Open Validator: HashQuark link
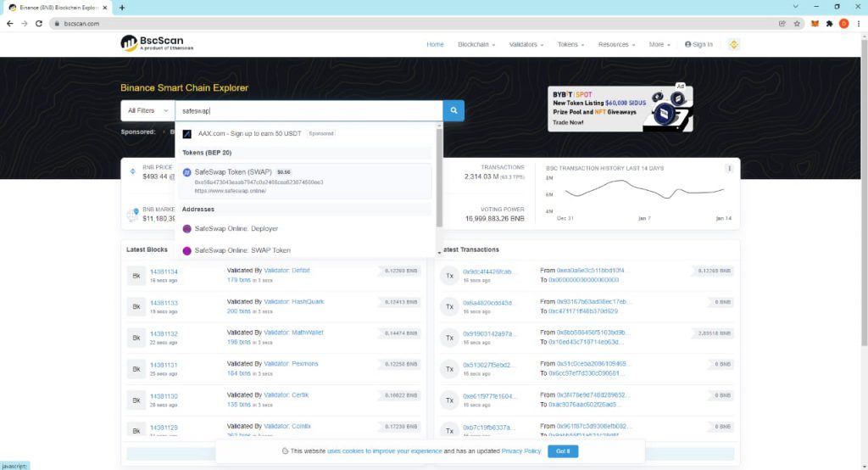This screenshot has width=868, height=470. click(x=294, y=301)
